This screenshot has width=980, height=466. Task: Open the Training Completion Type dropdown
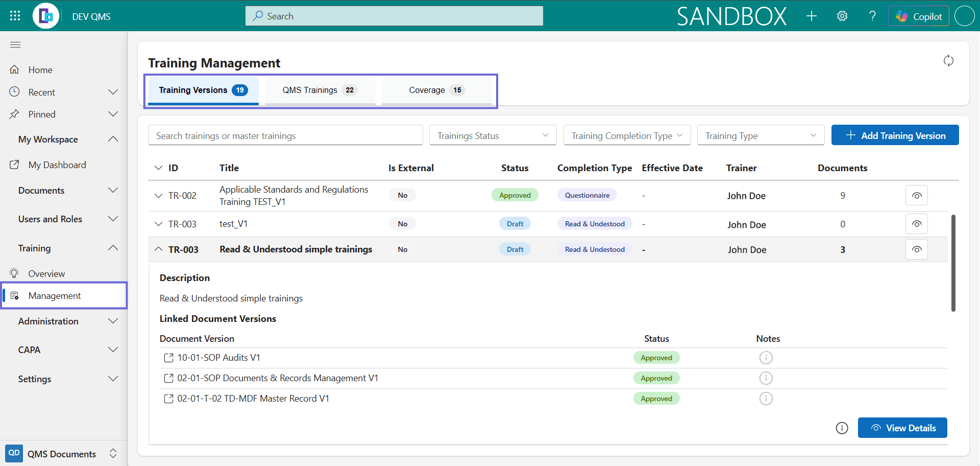[x=627, y=135]
